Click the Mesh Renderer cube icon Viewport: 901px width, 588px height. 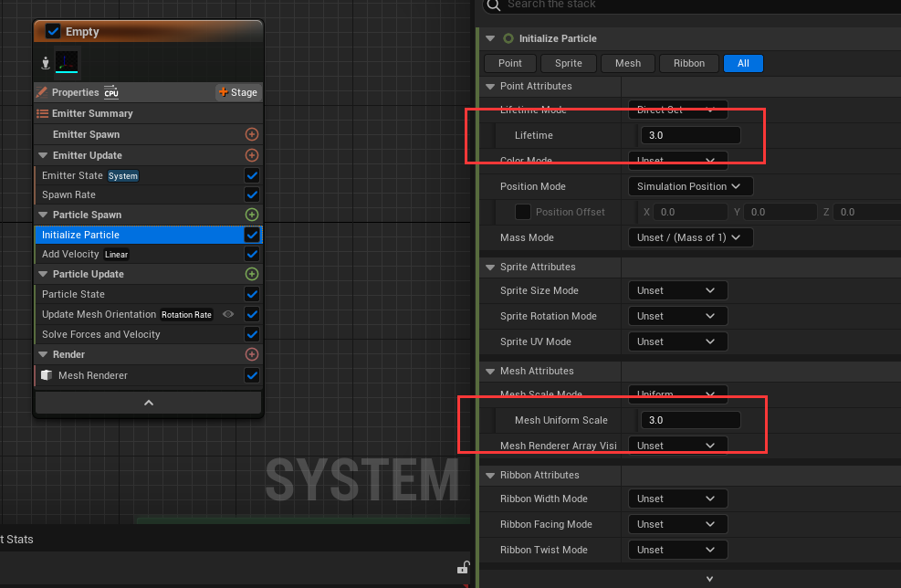47,375
